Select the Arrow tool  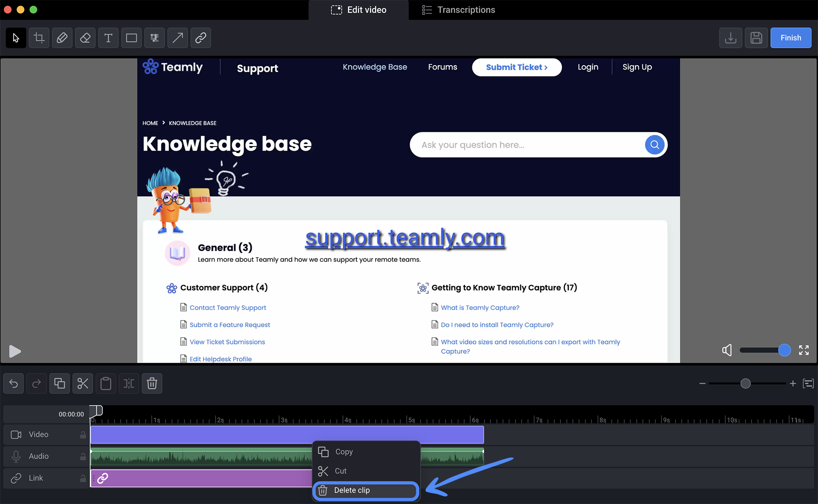[x=178, y=38]
